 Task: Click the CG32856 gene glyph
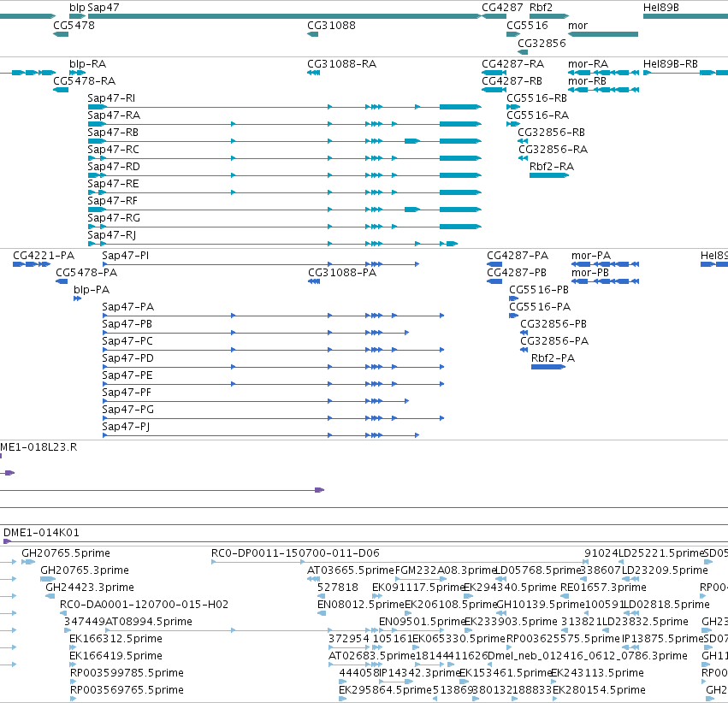[x=523, y=51]
